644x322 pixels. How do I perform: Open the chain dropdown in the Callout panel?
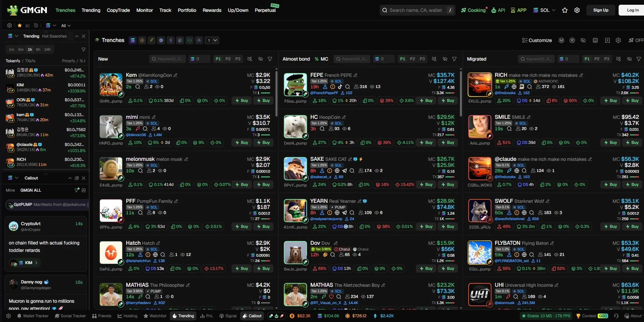pos(13,178)
